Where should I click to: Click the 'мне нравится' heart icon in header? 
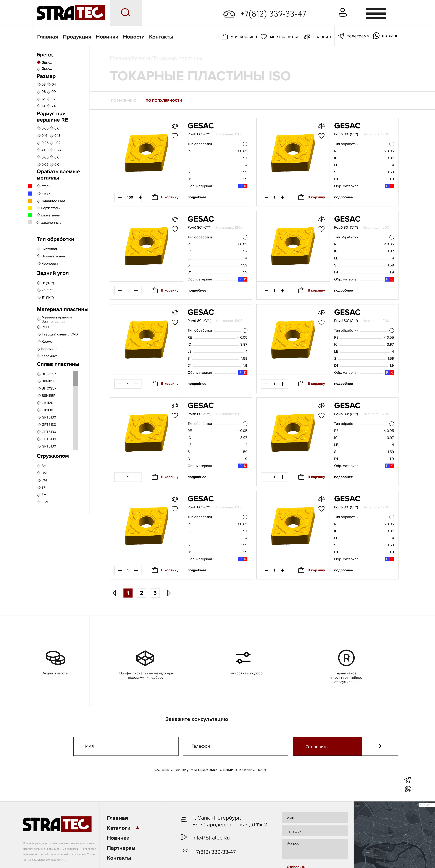(264, 36)
